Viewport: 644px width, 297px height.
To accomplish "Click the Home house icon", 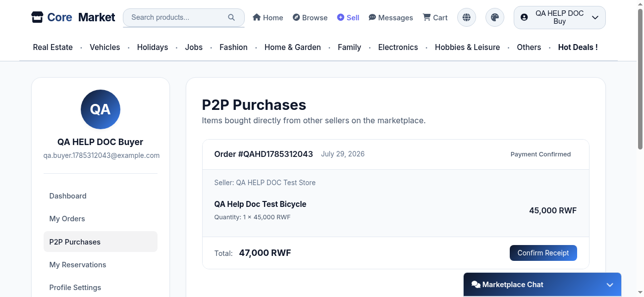I will coord(257,17).
